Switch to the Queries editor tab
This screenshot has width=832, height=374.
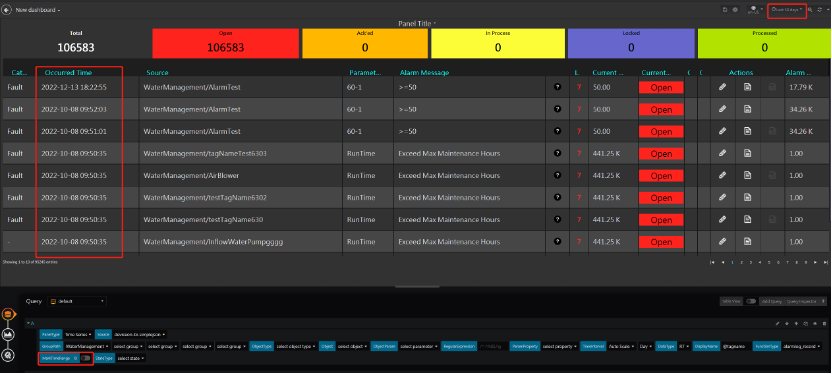tap(7, 314)
